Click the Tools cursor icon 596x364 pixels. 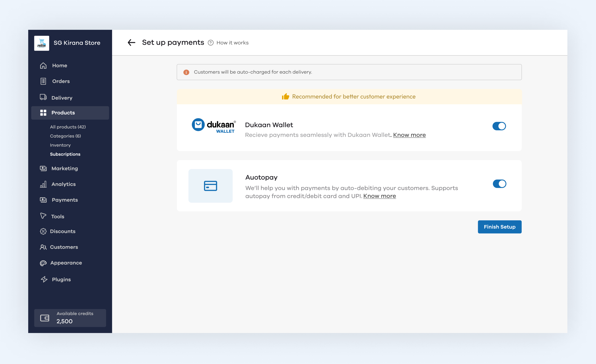click(43, 216)
